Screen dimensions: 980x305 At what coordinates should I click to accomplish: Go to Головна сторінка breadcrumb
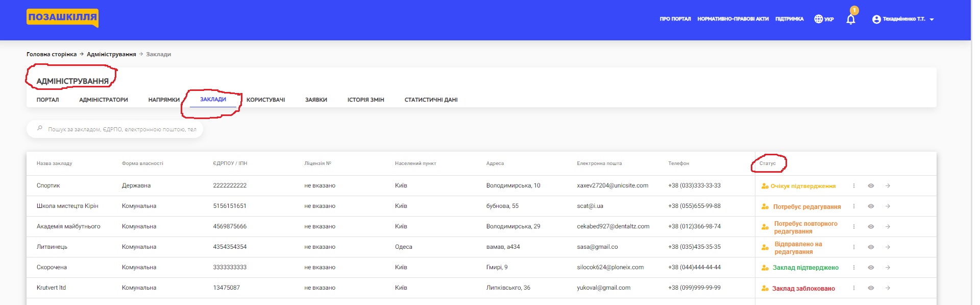52,54
